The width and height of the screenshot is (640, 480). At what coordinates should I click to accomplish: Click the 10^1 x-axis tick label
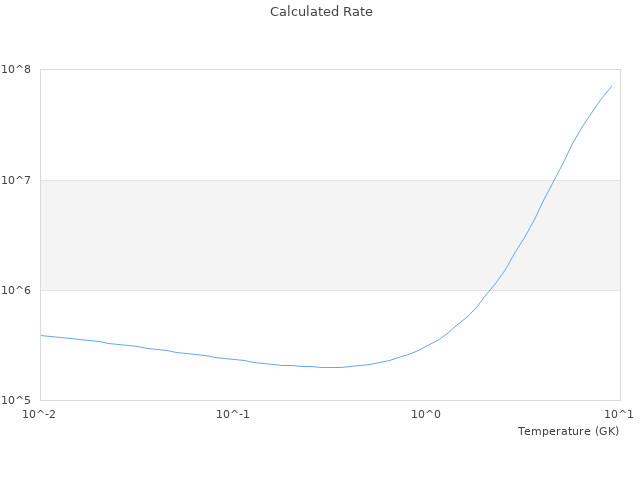tap(619, 414)
